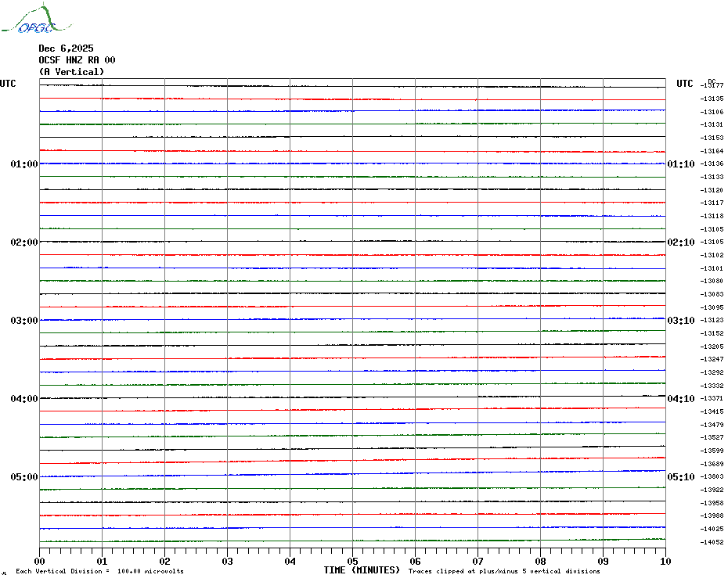Click minute label '03' on time axis
This screenshot has height=582, width=728.
coord(228,561)
